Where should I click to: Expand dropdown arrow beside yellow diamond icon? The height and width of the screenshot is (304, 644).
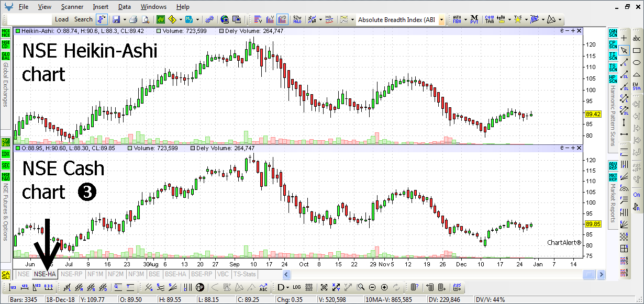tap(180, 20)
